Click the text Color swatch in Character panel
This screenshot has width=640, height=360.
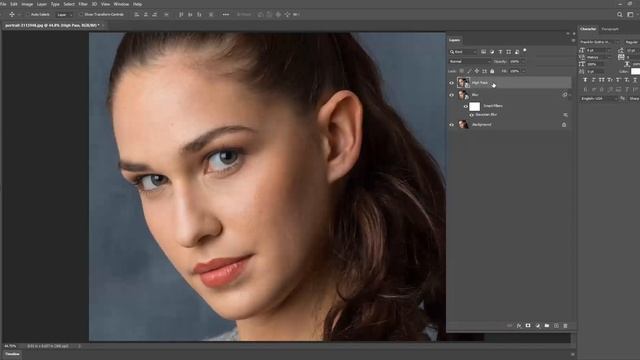(x=635, y=71)
